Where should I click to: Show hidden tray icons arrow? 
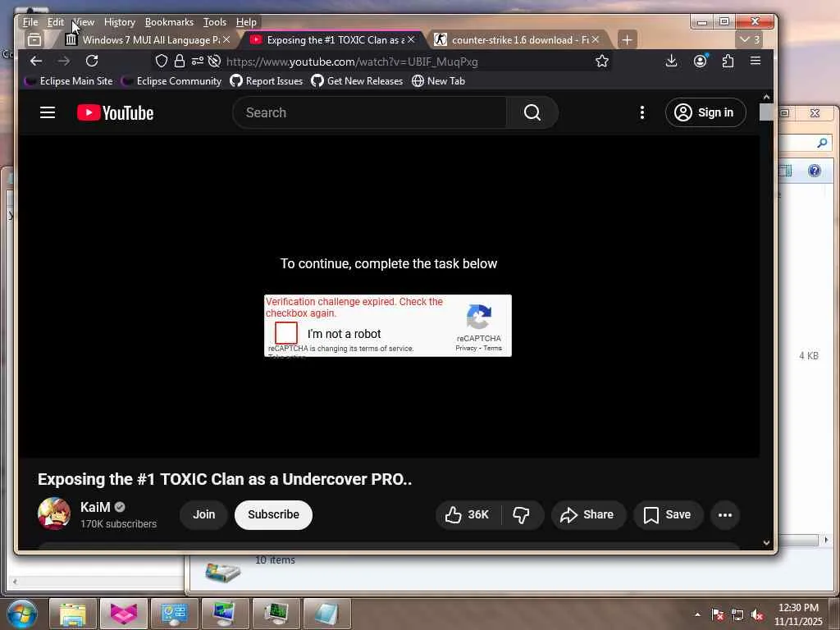(697, 615)
